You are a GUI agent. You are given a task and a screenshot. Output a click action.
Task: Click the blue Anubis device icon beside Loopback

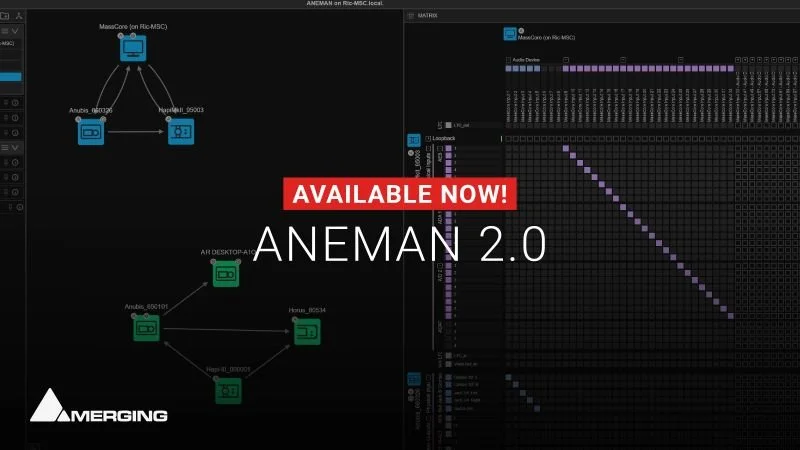tap(414, 140)
